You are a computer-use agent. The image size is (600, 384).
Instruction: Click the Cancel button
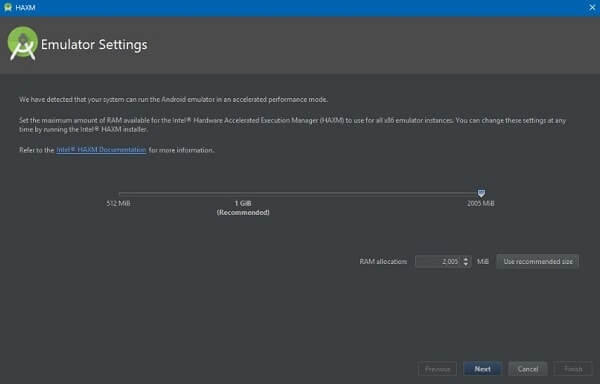(528, 369)
